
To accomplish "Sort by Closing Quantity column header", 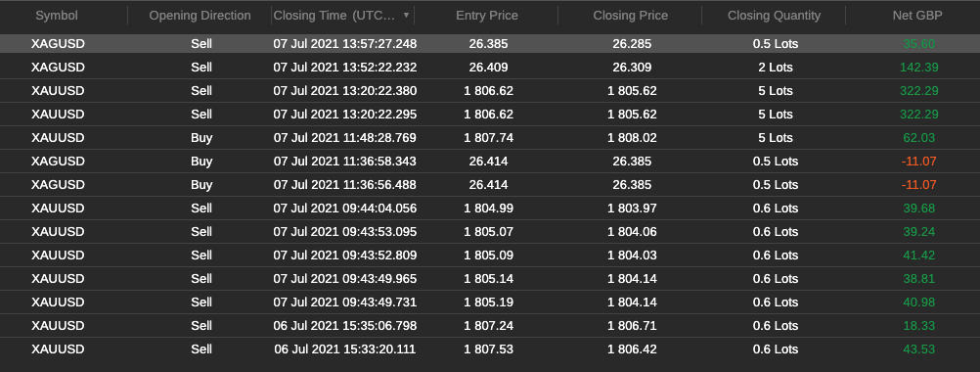I will tap(774, 16).
